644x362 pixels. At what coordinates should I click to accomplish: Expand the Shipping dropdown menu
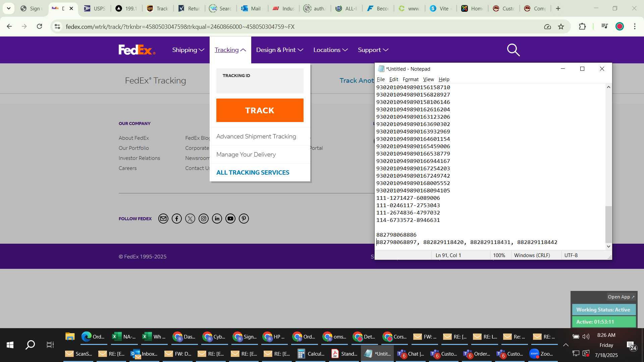(x=188, y=50)
